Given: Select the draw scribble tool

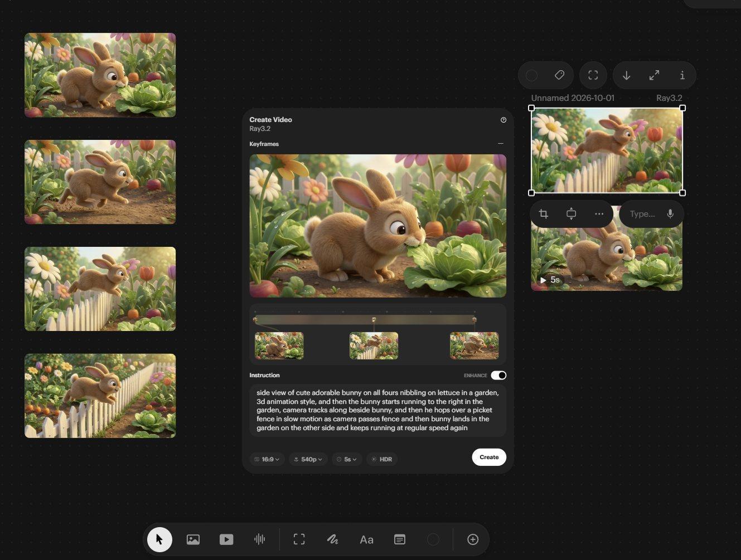Looking at the screenshot, I should tap(333, 539).
